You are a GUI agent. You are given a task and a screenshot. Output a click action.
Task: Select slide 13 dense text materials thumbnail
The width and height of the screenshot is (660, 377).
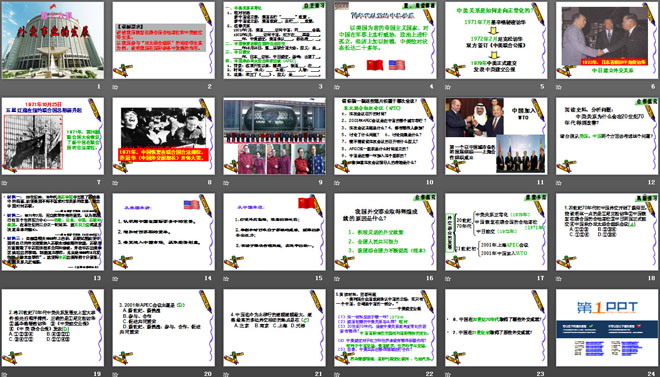[x=53, y=232]
